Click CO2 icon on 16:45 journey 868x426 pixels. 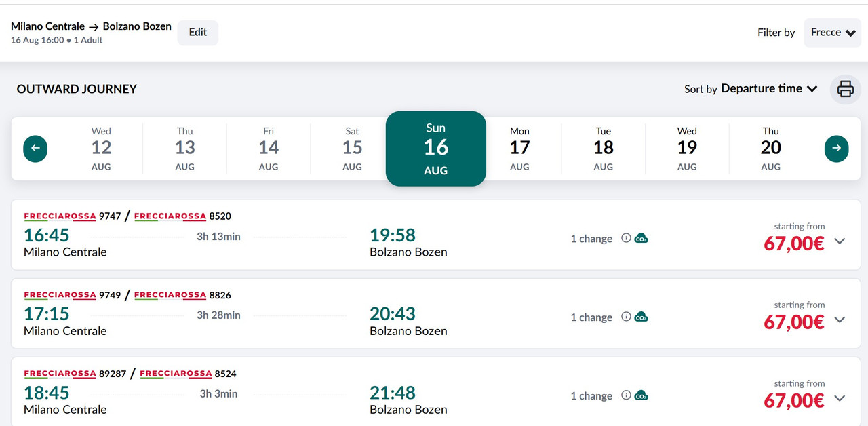pos(641,238)
